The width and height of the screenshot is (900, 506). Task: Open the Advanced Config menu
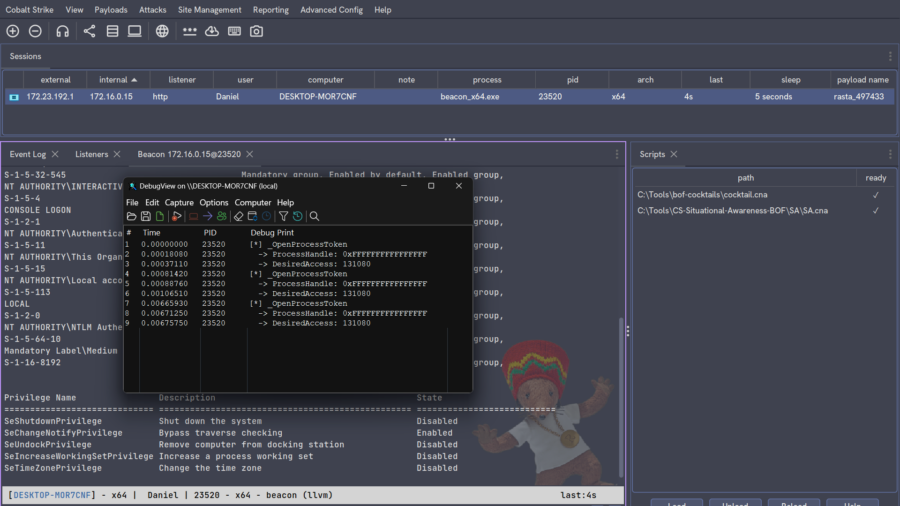point(332,10)
